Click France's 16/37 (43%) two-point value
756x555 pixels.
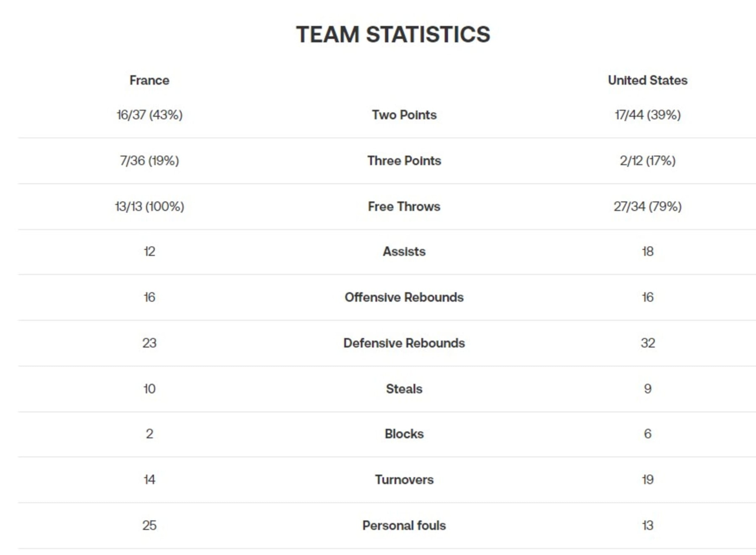click(x=149, y=115)
